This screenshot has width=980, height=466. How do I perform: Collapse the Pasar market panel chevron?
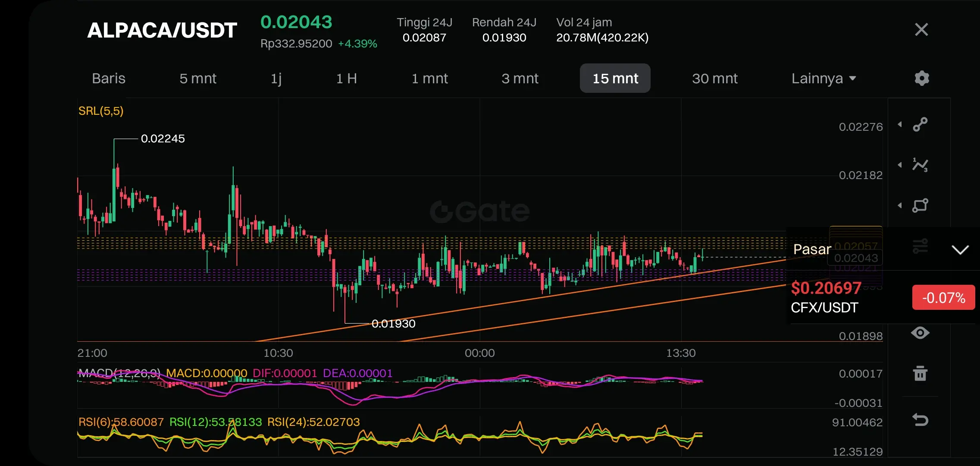(x=960, y=250)
